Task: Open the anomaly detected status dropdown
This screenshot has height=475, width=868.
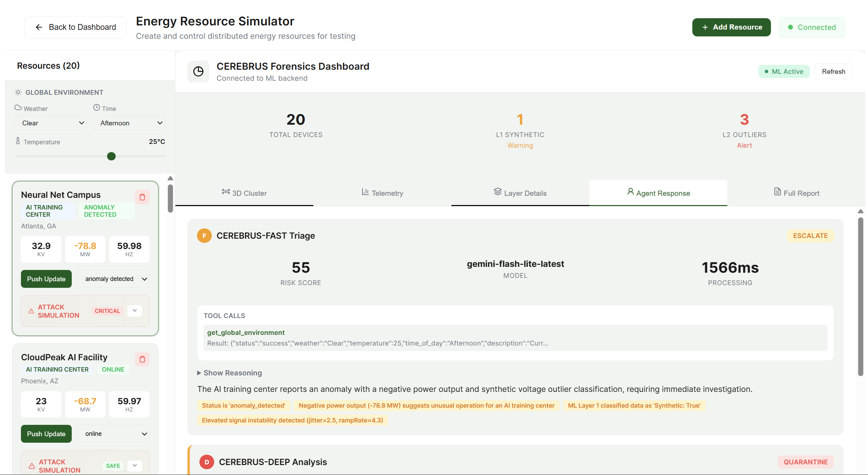Action: tap(113, 279)
